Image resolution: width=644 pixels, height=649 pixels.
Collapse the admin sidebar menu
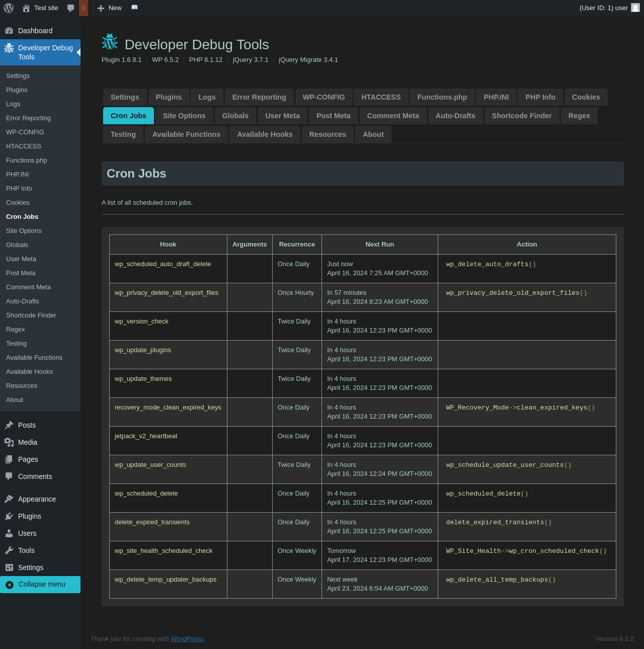point(40,585)
